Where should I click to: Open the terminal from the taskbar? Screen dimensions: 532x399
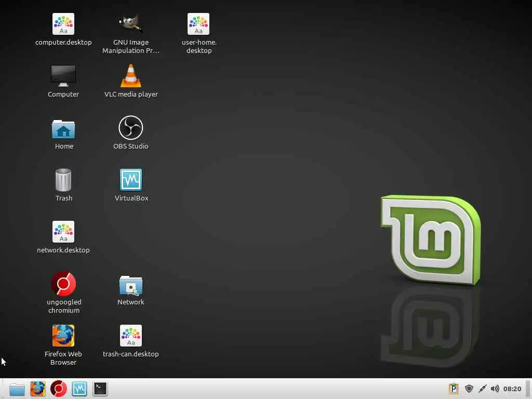pyautogui.click(x=100, y=389)
